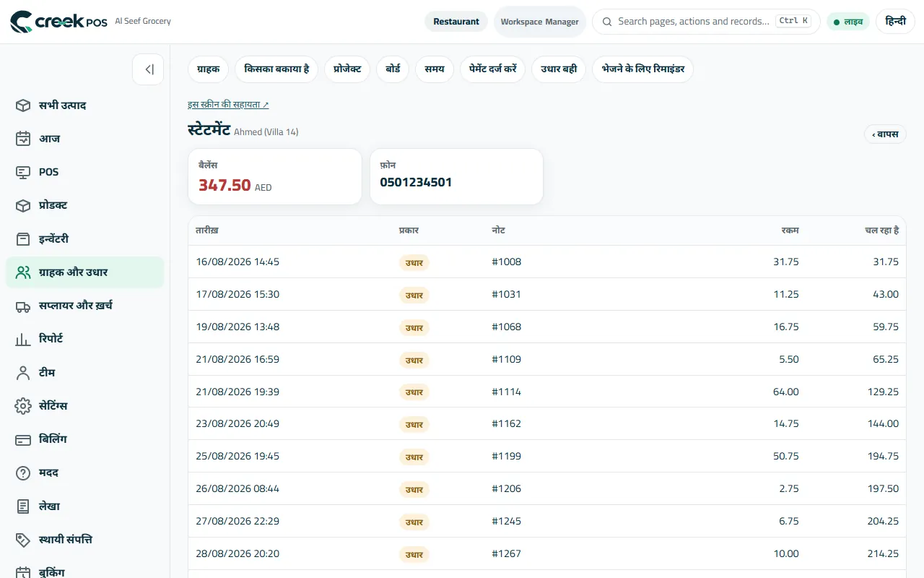Click the मदद question mark icon
The image size is (924, 578).
23,473
